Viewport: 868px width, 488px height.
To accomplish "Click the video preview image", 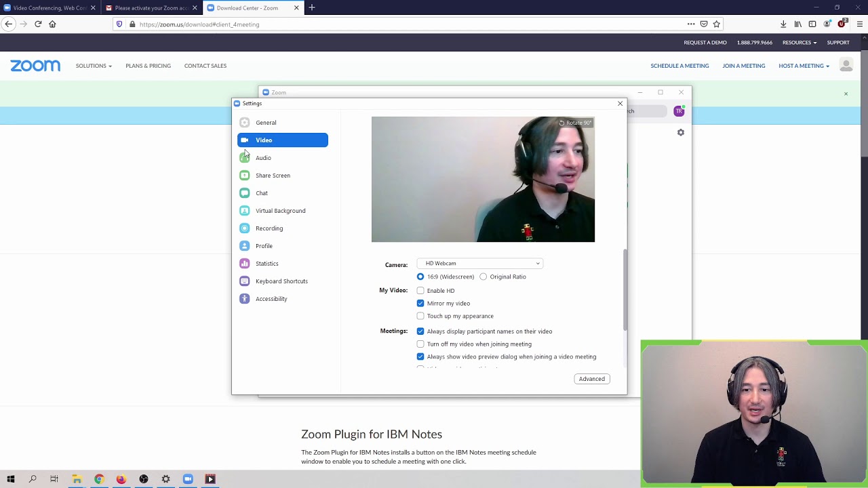I will pos(483,179).
